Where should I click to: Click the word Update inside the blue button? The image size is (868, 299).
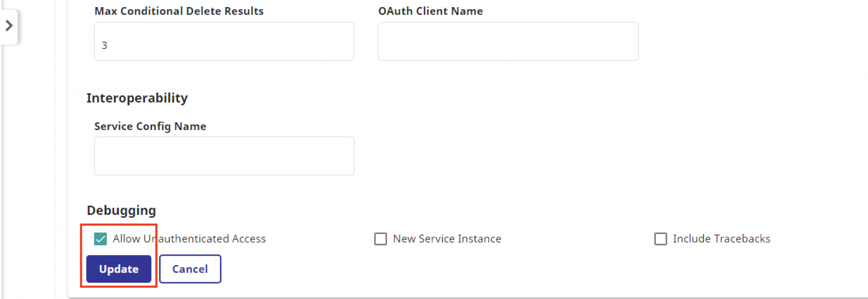[x=119, y=269]
